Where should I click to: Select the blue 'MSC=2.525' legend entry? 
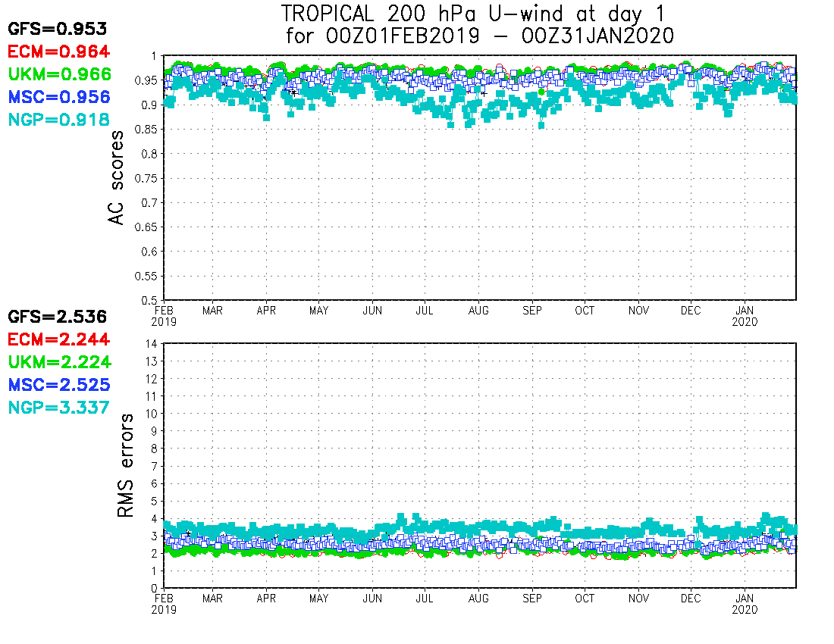(x=59, y=385)
